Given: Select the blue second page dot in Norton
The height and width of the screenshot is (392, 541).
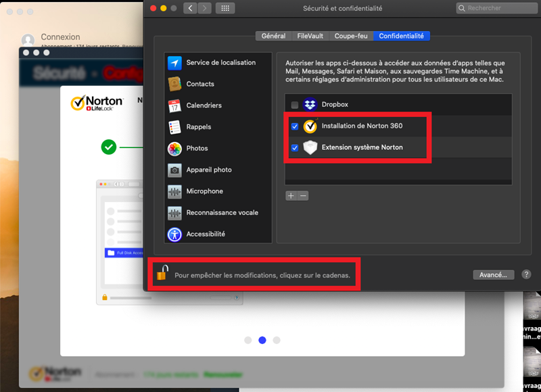Looking at the screenshot, I should click(262, 340).
